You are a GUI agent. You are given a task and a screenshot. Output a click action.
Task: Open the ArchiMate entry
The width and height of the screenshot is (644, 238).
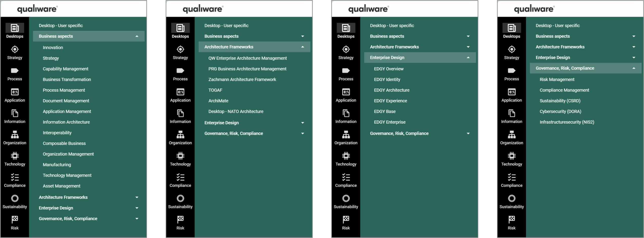(x=218, y=101)
